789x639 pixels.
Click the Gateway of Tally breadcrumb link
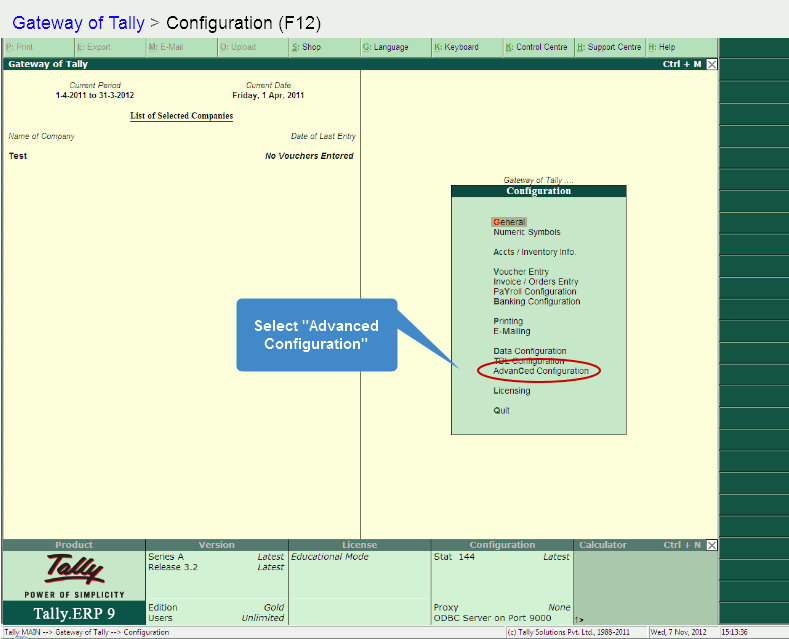pos(78,23)
